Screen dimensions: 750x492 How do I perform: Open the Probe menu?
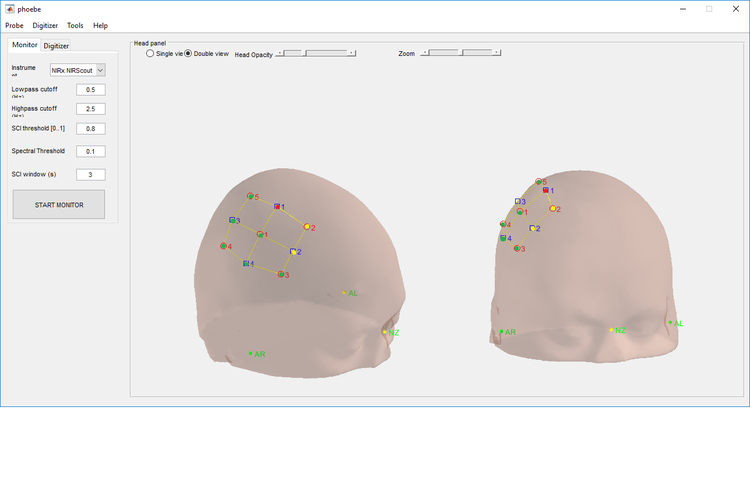pos(14,25)
